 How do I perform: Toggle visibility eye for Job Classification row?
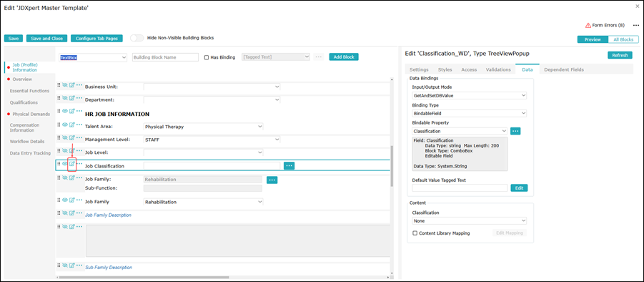coord(65,164)
